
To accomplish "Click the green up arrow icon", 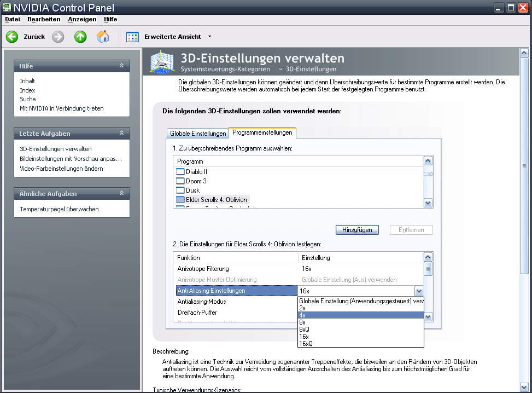I will pos(80,37).
